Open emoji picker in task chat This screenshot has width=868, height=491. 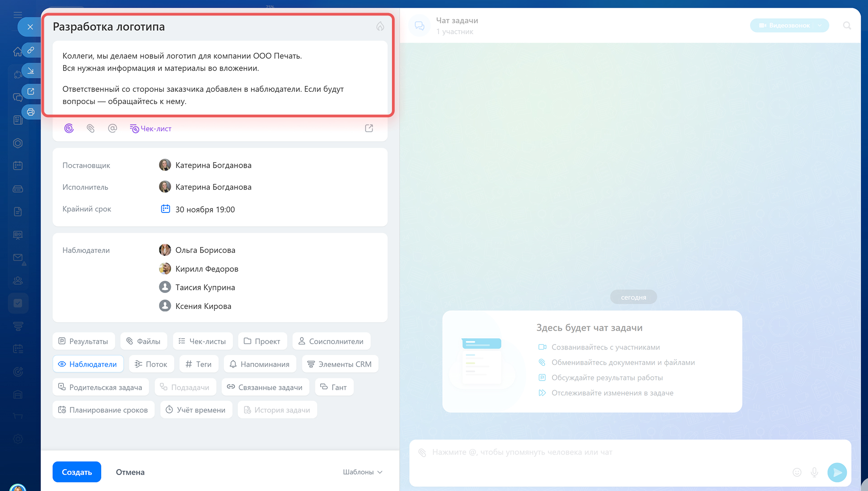click(797, 472)
